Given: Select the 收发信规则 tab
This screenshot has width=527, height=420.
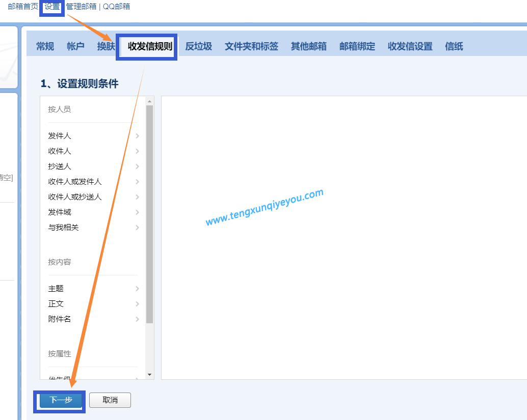Looking at the screenshot, I should pos(150,46).
